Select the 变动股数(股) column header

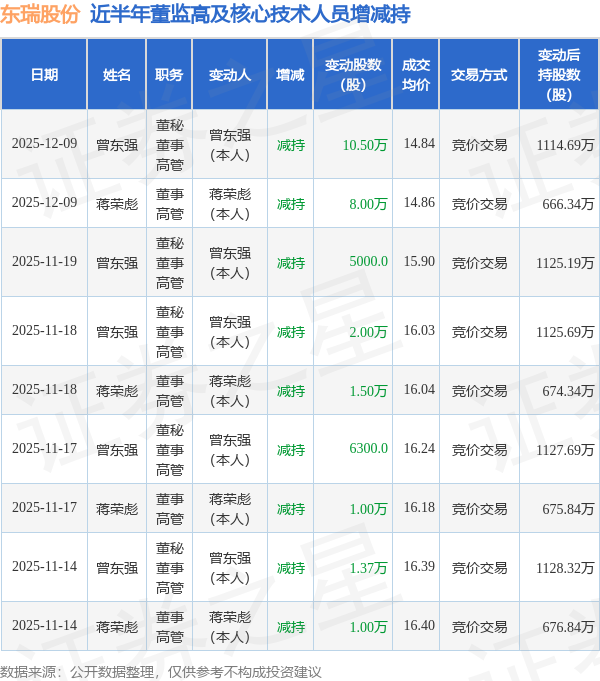[x=353, y=75]
